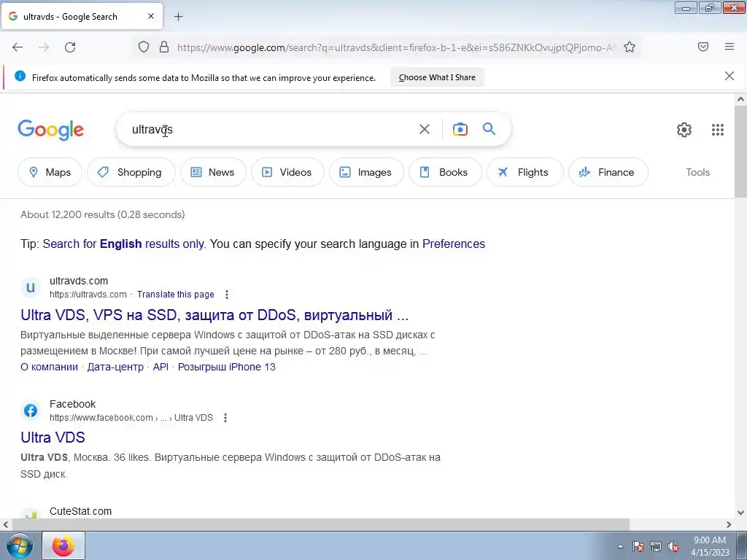This screenshot has width=747, height=560.
Task: Click Choose What I Share button
Action: [437, 77]
